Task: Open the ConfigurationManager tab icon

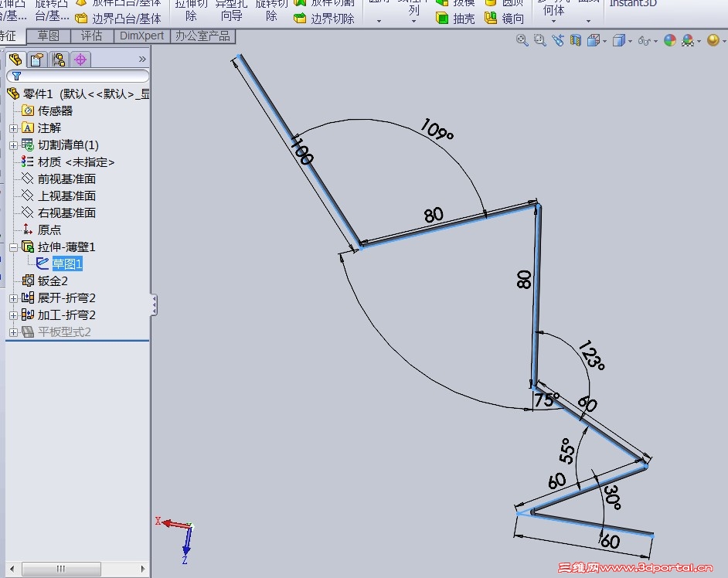Action: (59, 59)
